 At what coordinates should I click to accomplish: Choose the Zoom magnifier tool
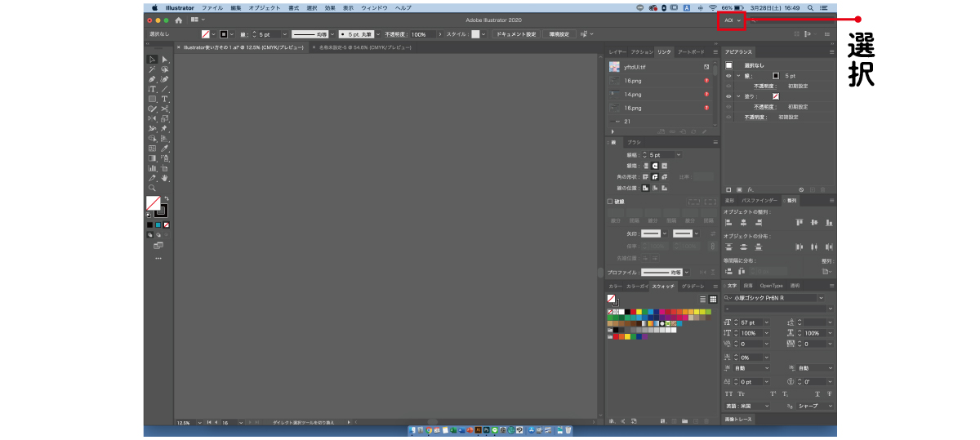[152, 188]
